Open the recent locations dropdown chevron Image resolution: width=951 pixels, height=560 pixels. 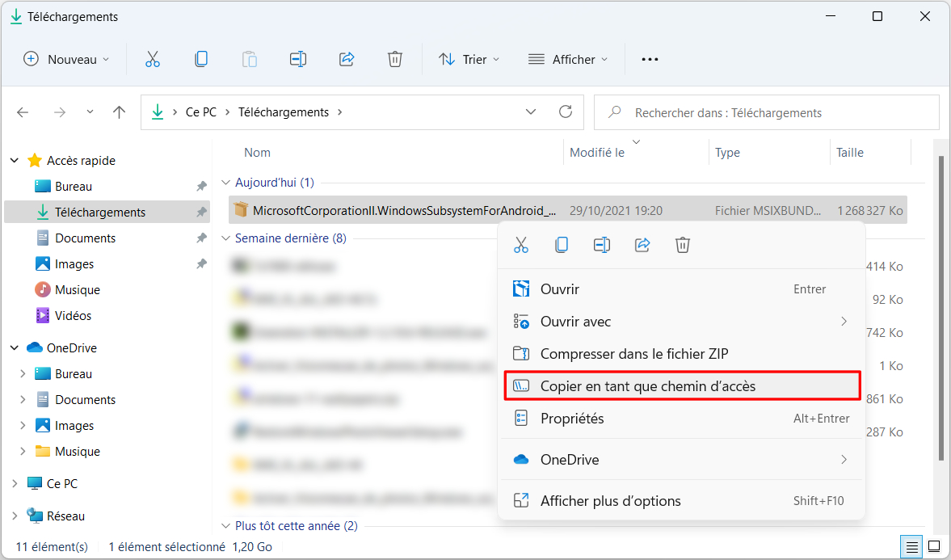click(x=90, y=112)
